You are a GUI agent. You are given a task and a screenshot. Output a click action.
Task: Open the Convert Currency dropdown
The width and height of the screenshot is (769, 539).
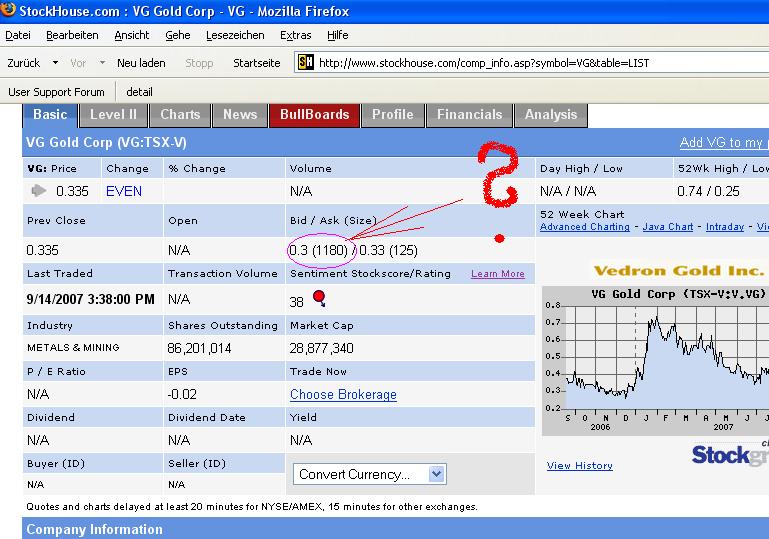(x=370, y=474)
